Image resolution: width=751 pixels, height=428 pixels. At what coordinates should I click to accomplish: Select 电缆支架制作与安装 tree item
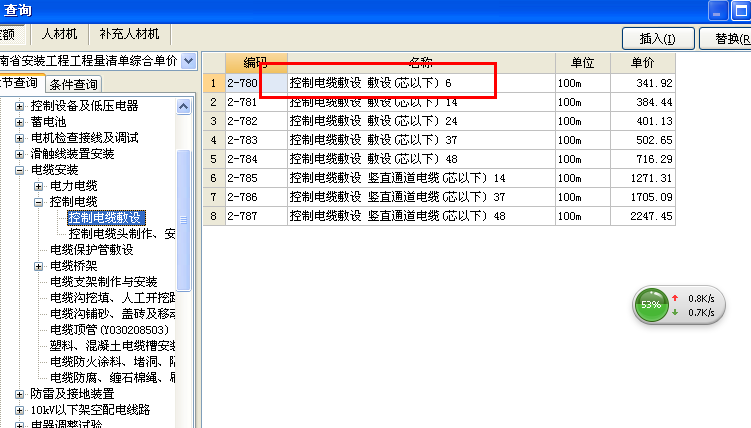pyautogui.click(x=103, y=282)
